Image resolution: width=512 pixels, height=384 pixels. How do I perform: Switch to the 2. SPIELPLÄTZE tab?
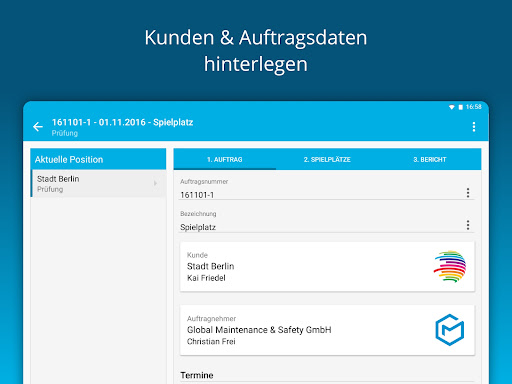[x=327, y=159]
